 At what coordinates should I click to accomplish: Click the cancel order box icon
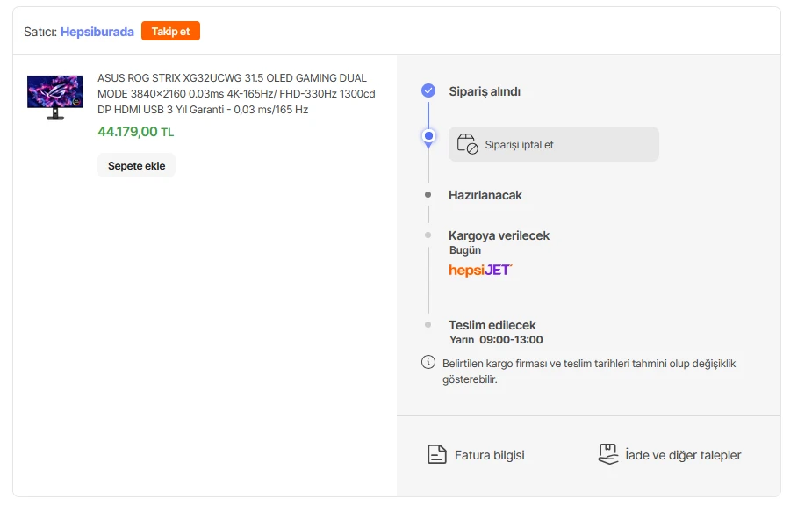pos(467,144)
